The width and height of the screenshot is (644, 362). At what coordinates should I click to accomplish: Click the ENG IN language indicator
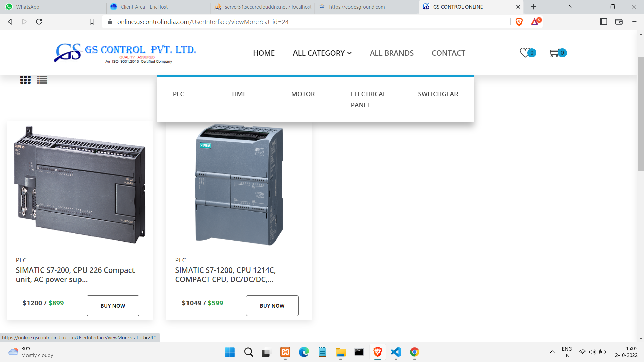pyautogui.click(x=567, y=352)
